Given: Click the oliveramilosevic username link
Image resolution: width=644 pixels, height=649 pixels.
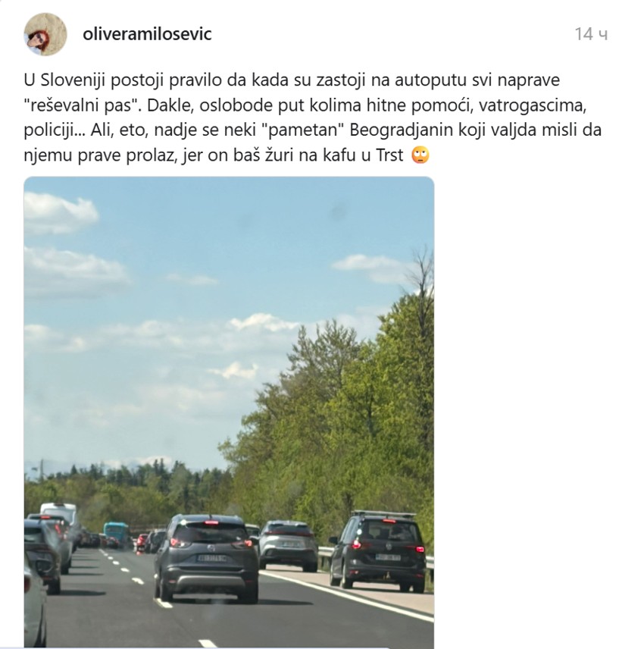Looking at the screenshot, I should [147, 34].
